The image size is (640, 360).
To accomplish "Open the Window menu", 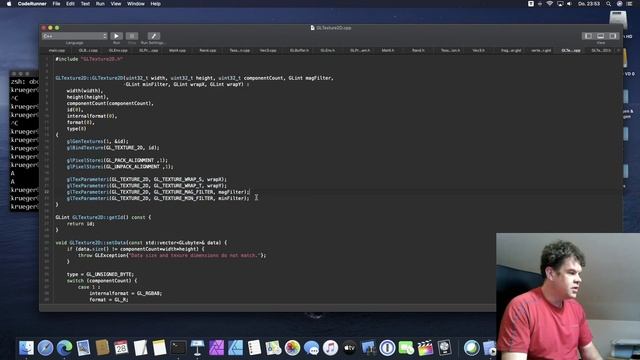I will click(136, 4).
